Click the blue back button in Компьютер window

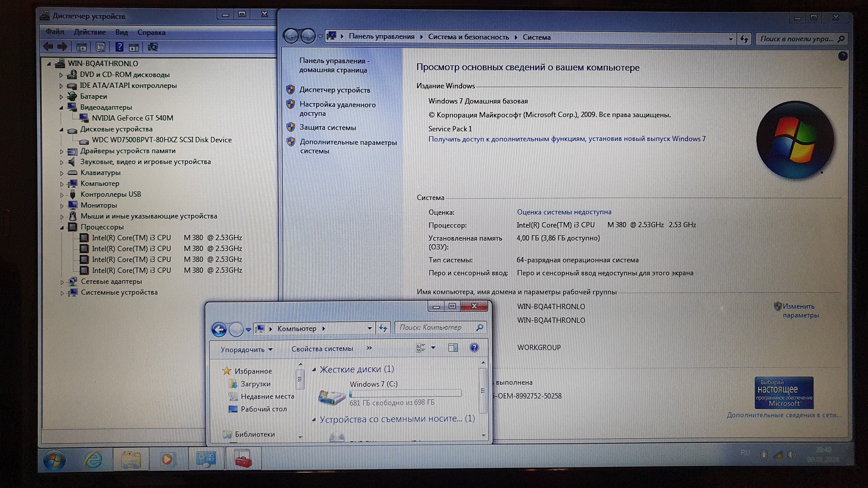coord(219,329)
